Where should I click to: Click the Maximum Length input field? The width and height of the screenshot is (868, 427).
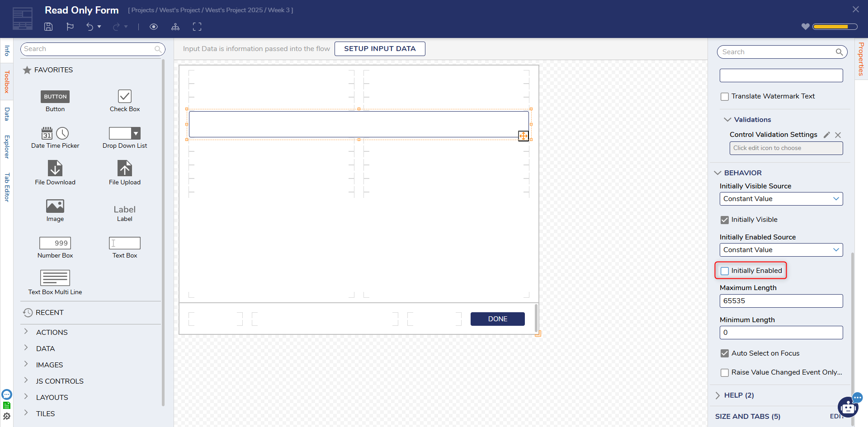781,301
